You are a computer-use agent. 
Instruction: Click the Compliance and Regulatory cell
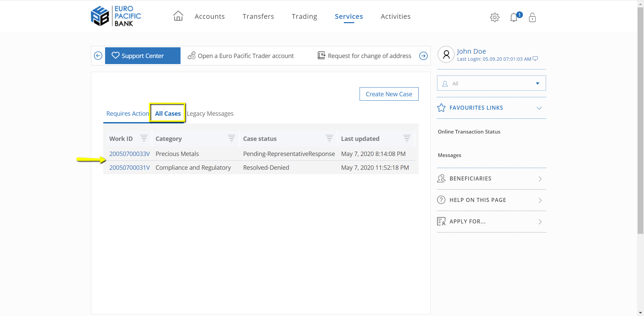click(x=193, y=168)
